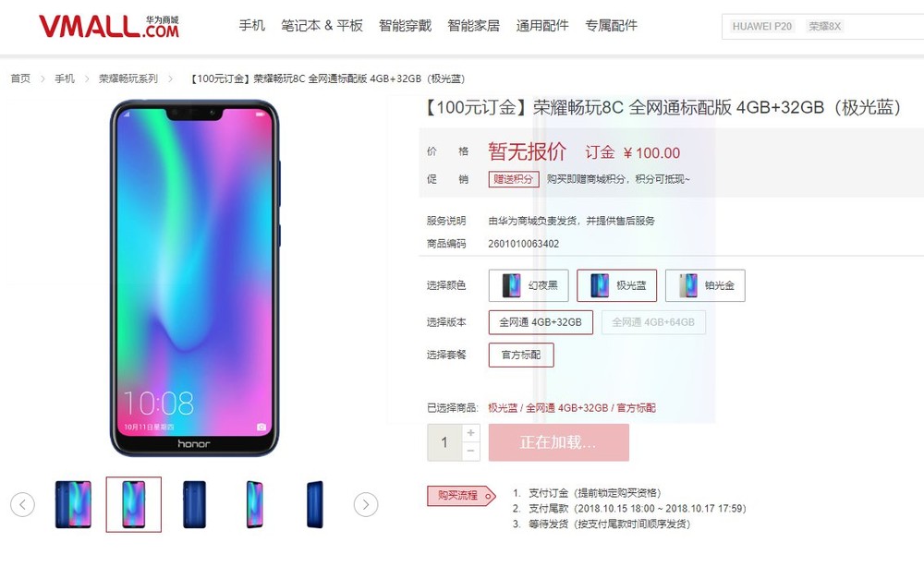924x566 pixels.
Task: Show next product thumbnails with right arrow
Action: (365, 505)
